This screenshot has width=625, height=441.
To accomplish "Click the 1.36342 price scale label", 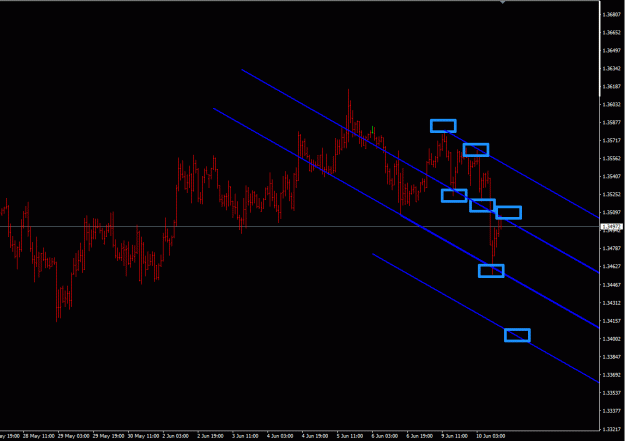I will pos(612,69).
